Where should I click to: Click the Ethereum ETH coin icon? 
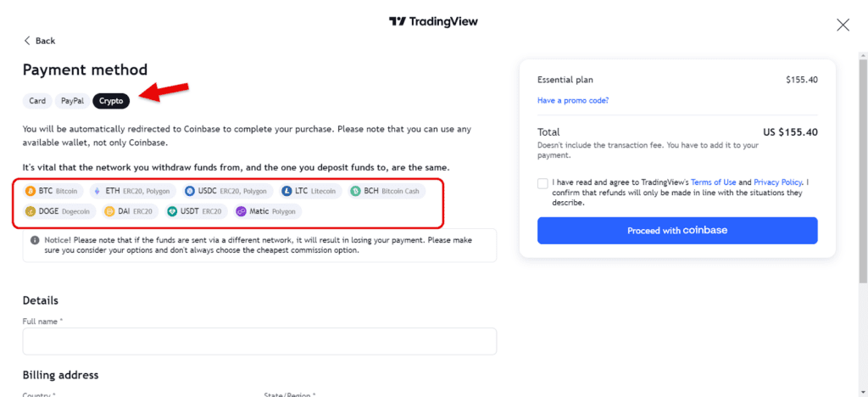[97, 191]
